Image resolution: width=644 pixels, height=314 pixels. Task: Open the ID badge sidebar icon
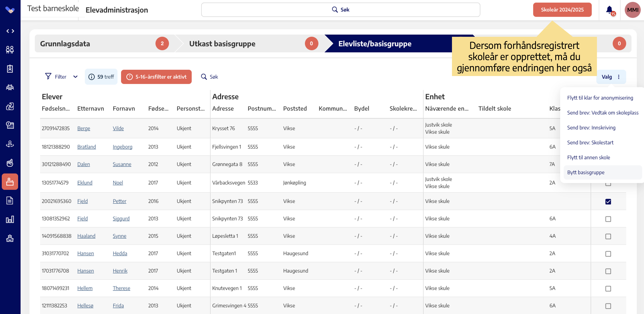point(10,69)
